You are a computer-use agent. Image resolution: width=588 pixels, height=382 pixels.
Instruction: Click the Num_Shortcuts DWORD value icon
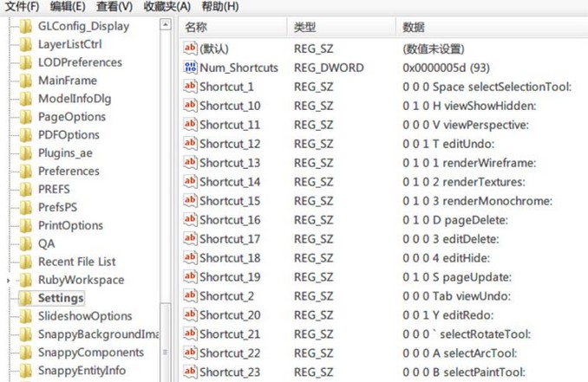tap(190, 68)
